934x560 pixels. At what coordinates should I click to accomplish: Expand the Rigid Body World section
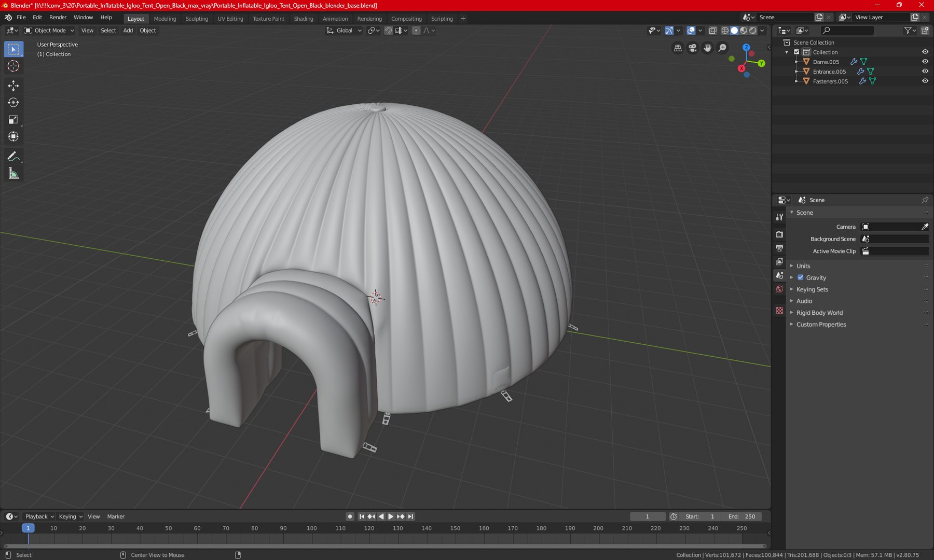tap(819, 313)
